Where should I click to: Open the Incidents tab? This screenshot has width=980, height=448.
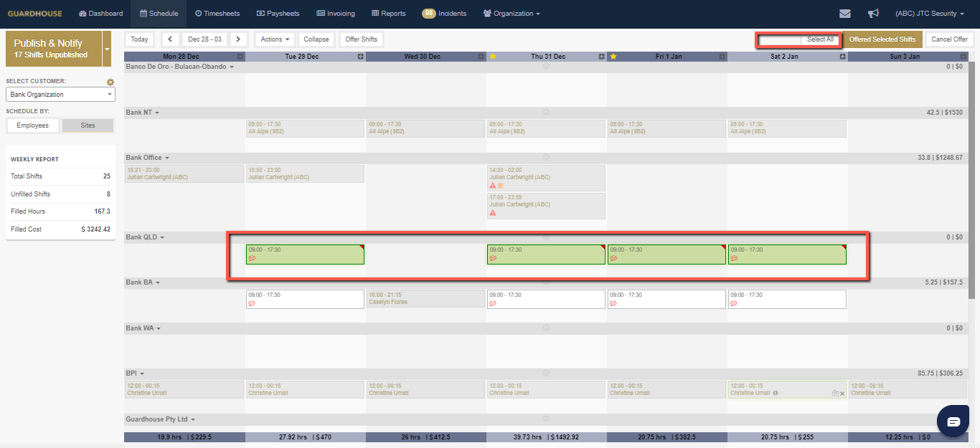[444, 14]
